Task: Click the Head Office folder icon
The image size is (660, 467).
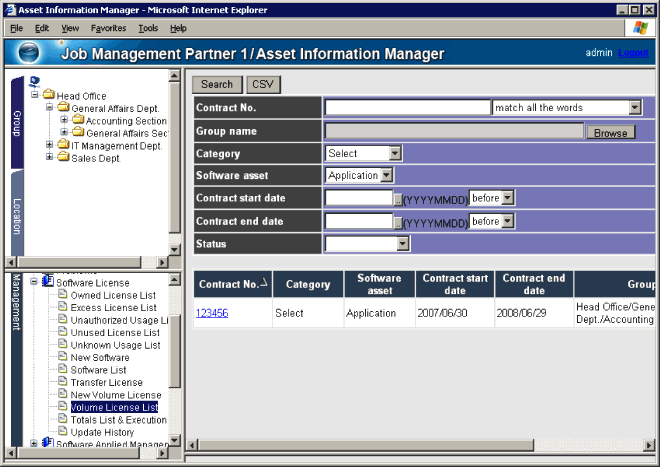Action: [x=49, y=96]
